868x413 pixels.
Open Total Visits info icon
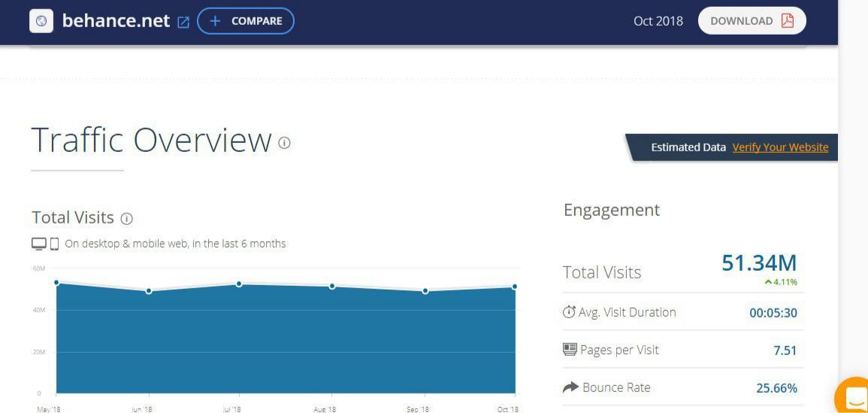click(127, 219)
